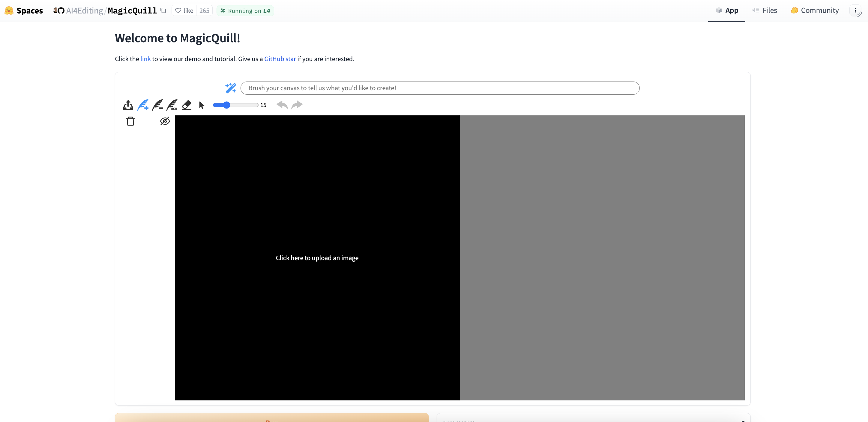
Task: Open the demo and tutorial link
Action: pyautogui.click(x=145, y=59)
